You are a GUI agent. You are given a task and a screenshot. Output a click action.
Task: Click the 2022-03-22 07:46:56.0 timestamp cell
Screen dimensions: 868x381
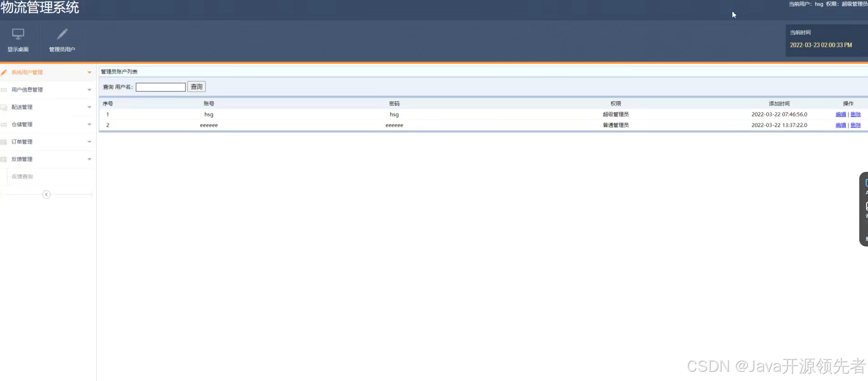779,114
